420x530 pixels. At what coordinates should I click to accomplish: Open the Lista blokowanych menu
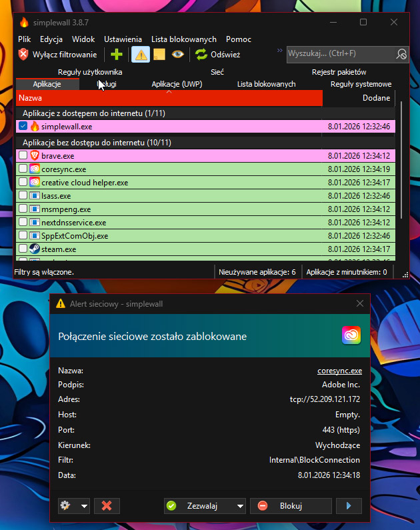184,39
